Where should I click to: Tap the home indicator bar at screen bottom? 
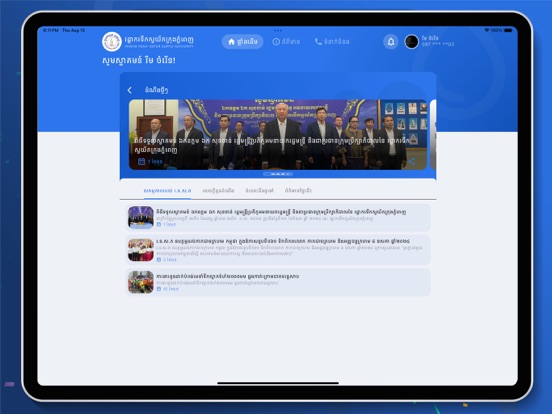coord(278,383)
